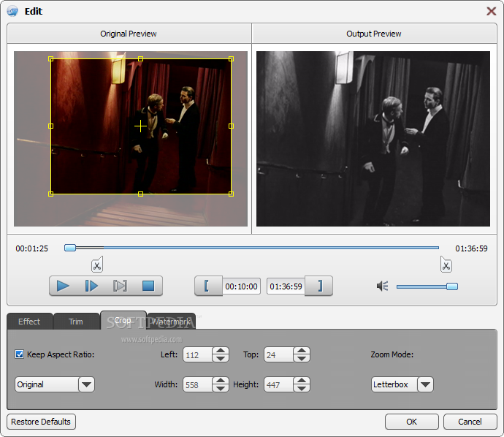
Task: Close the Edit dialog with the X
Action: pos(491,11)
